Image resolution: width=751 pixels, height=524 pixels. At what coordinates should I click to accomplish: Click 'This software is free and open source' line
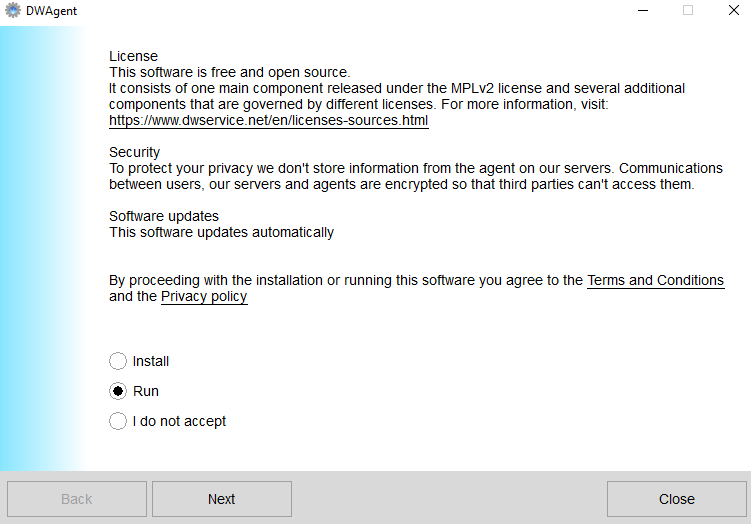click(x=230, y=72)
